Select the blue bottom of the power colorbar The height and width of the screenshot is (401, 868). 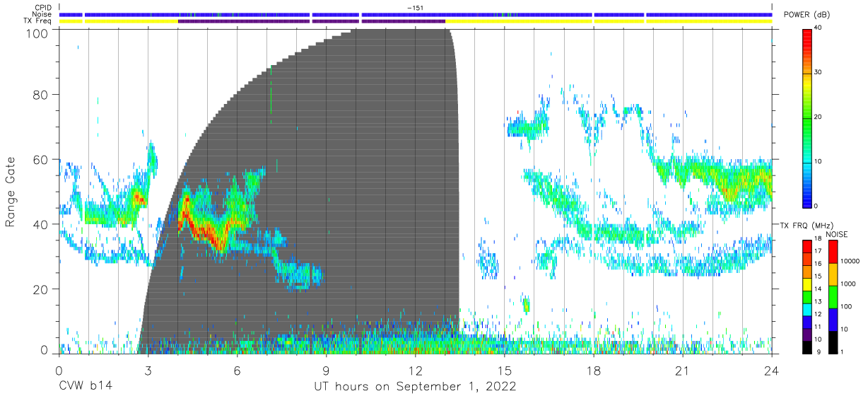pyautogui.click(x=807, y=197)
